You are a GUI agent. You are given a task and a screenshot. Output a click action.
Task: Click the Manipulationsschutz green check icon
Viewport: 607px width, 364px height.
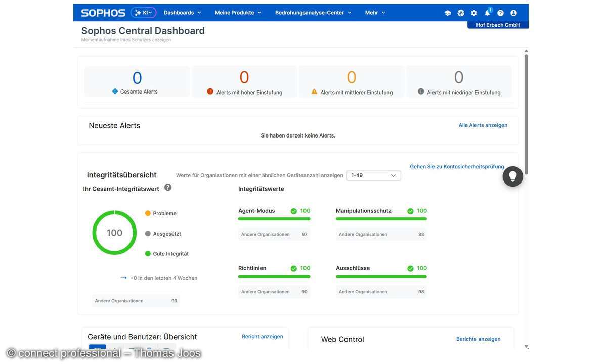(x=410, y=211)
